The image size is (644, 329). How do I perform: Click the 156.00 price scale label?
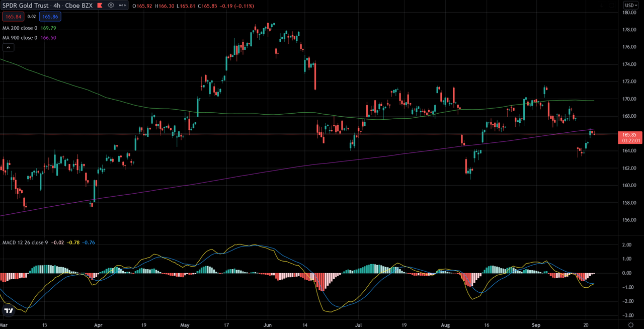click(x=630, y=220)
